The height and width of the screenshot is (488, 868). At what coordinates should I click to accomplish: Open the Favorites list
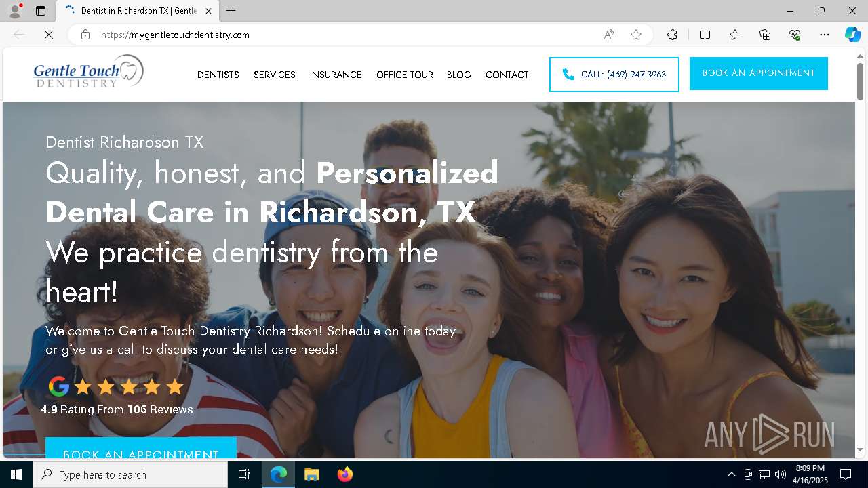pos(735,35)
